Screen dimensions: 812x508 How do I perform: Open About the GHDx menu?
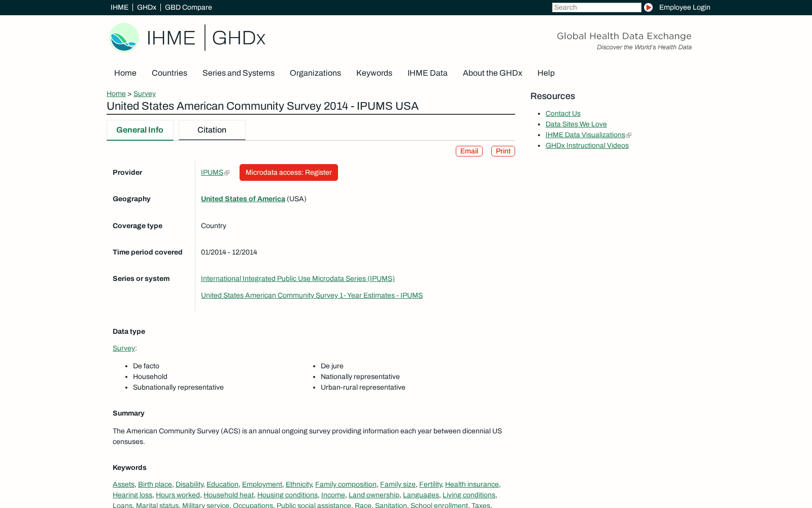[492, 73]
